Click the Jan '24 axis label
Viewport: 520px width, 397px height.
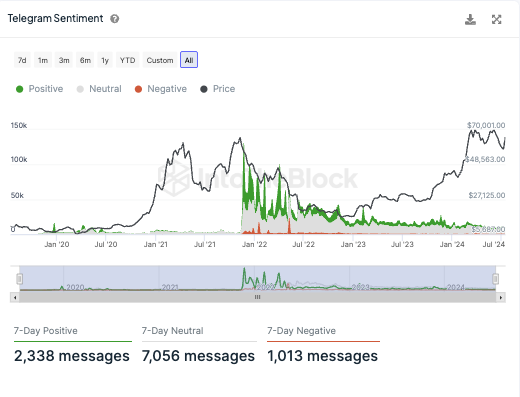(x=452, y=244)
